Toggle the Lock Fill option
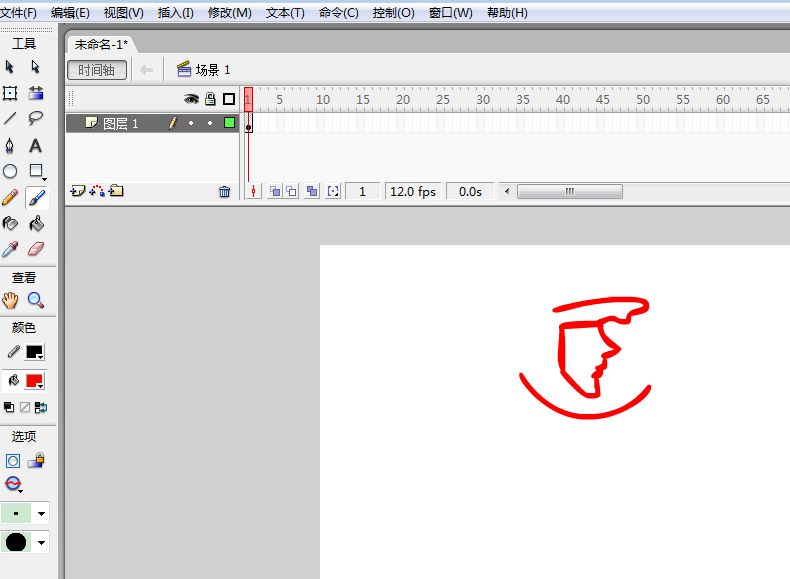Viewport: 790px width, 579px height. coord(36,460)
